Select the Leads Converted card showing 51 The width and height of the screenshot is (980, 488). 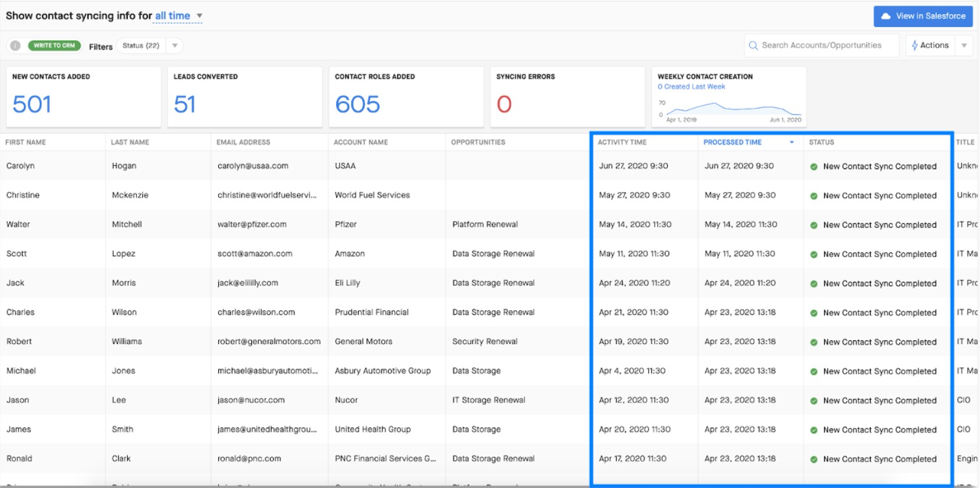[245, 97]
